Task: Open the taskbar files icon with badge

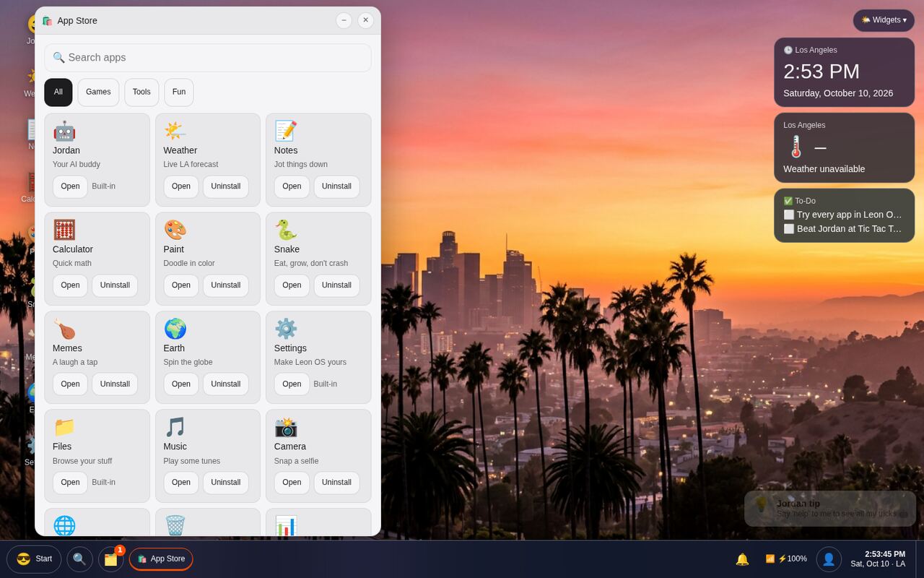Action: coord(110,558)
